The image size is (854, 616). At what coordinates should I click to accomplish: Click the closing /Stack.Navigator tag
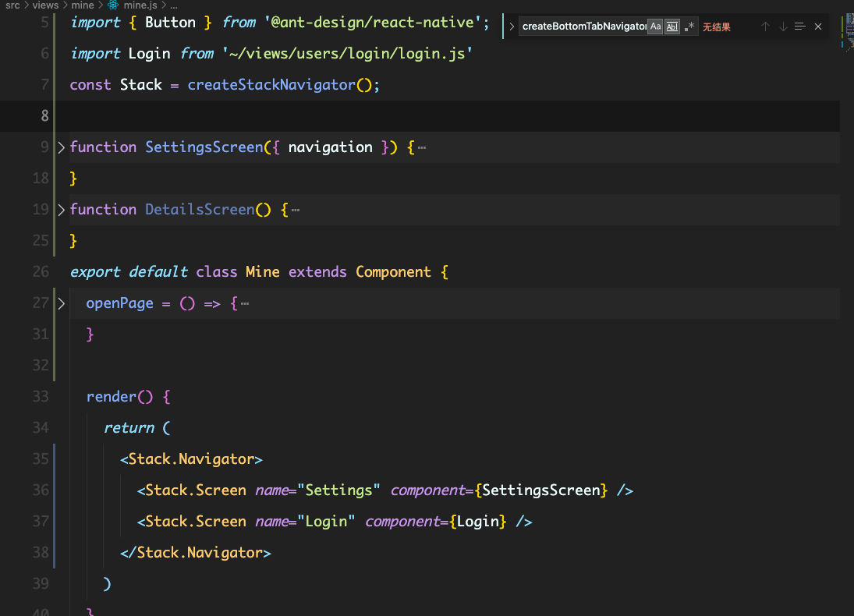pos(196,553)
